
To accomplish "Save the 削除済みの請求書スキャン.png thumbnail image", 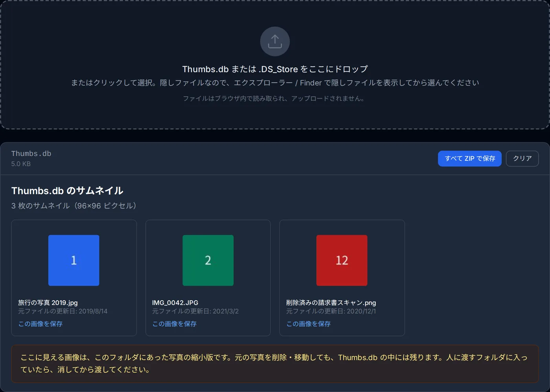I will point(308,324).
